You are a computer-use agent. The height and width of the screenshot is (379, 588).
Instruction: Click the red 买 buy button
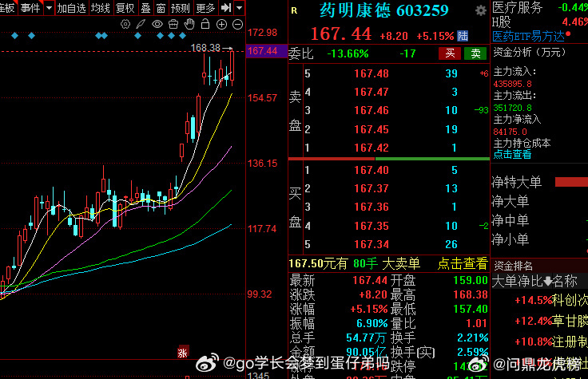tap(450, 53)
